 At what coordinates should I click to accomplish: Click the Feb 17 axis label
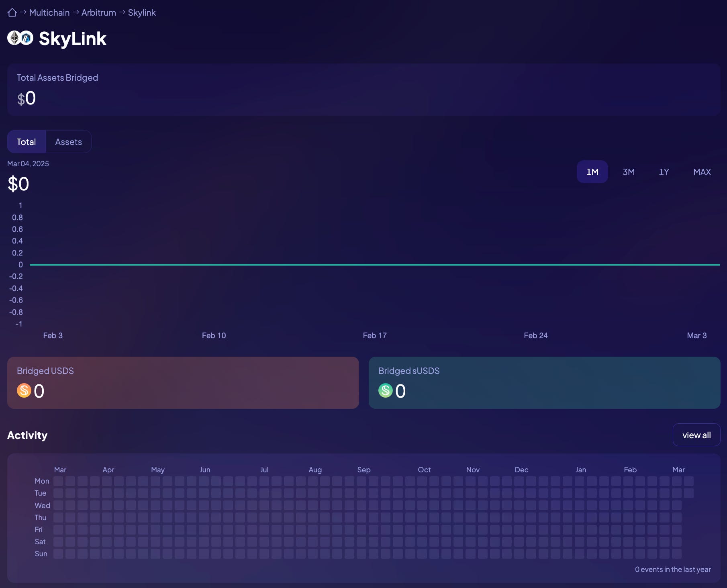point(375,335)
